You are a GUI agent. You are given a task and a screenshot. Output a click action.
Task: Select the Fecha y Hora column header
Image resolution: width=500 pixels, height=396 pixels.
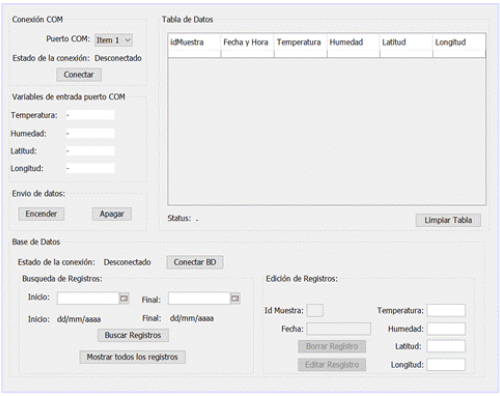247,42
